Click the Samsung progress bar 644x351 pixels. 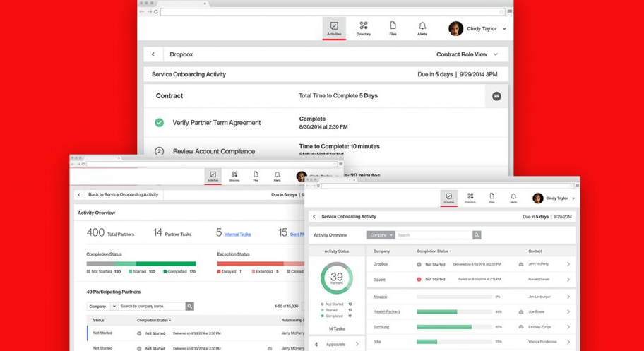454,327
